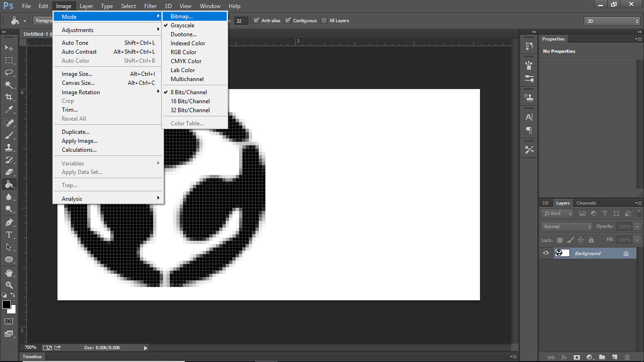Click the 700% zoom level field
Screen dimensions: 644x362
[x=31, y=348]
